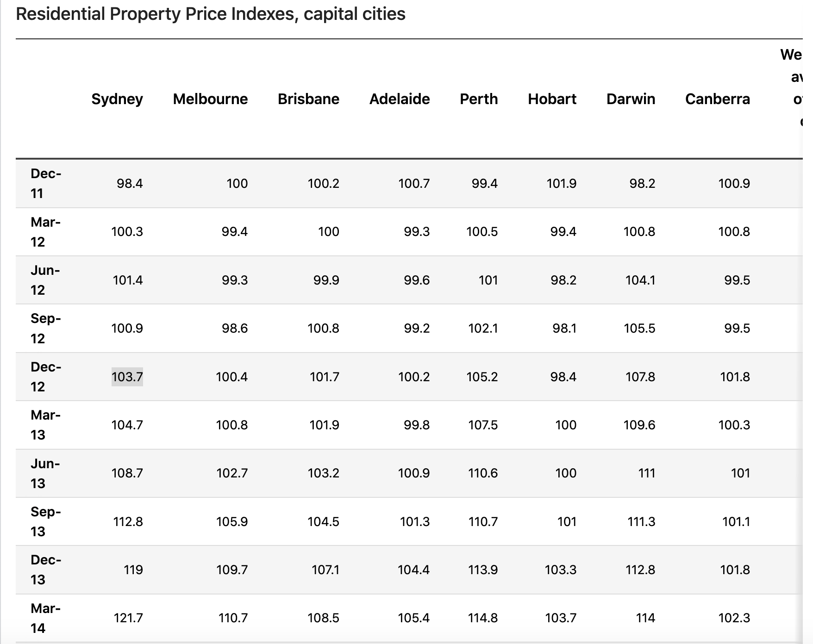Select the Jun-13 row label

45,473
